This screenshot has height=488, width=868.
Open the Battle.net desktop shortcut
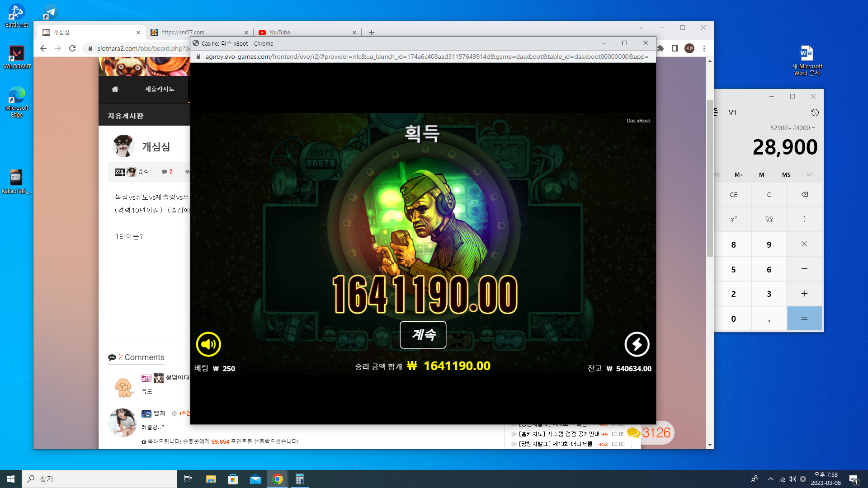[x=17, y=16]
